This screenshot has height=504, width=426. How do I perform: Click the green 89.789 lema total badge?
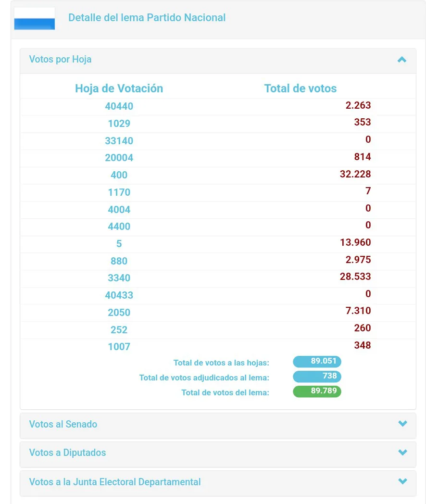[x=317, y=391]
